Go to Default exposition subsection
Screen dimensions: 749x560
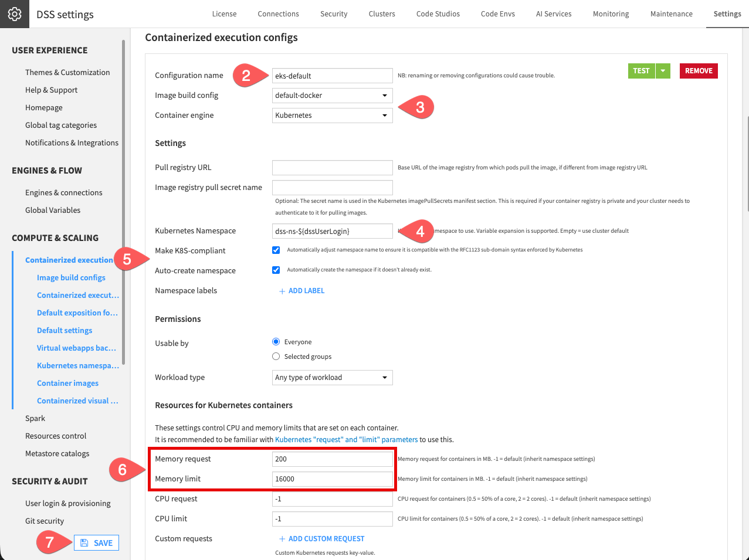[77, 313]
